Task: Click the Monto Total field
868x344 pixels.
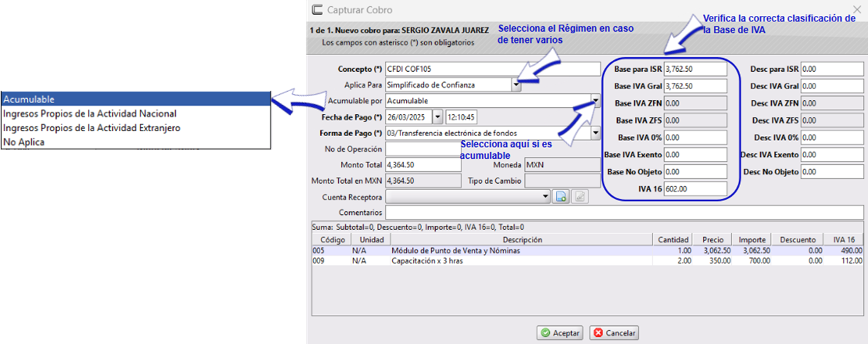Action: pos(423,165)
